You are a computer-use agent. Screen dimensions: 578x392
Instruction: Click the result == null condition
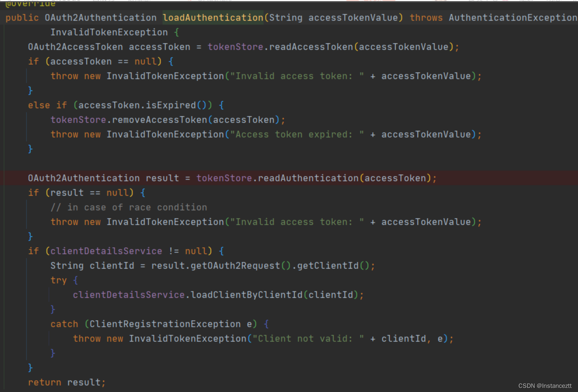tap(89, 193)
